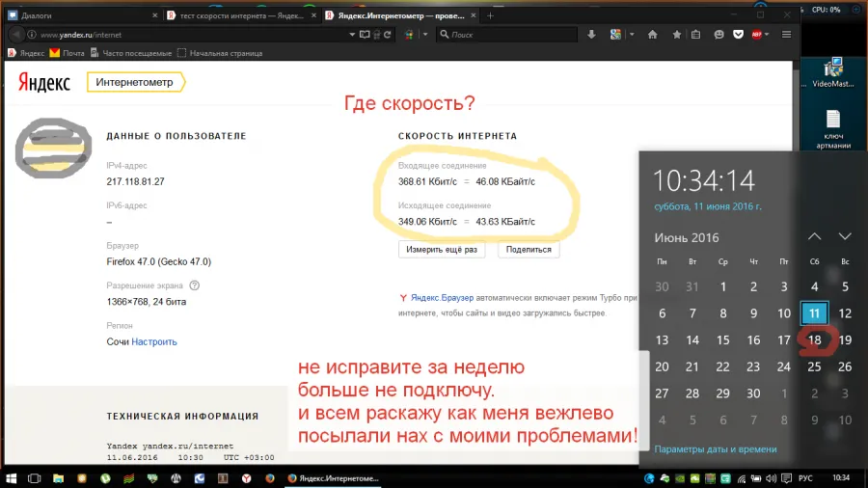Click the 'Яндекс.Интернетоме...' taskbar window button
Viewport: 868px width, 488px height.
coord(334,478)
